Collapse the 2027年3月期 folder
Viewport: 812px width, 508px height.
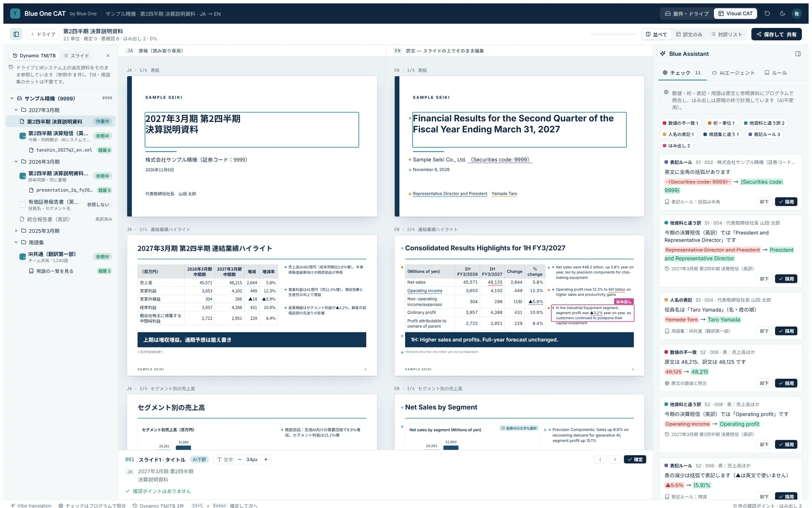16,110
